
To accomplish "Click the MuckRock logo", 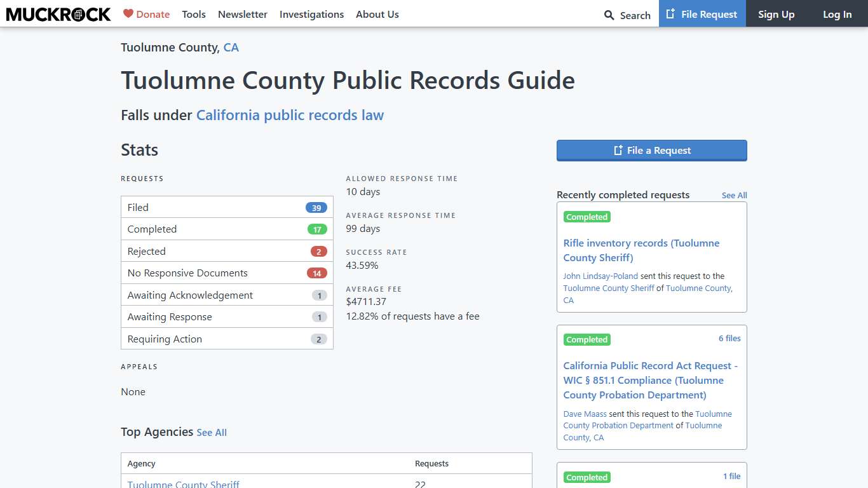I will [x=58, y=14].
